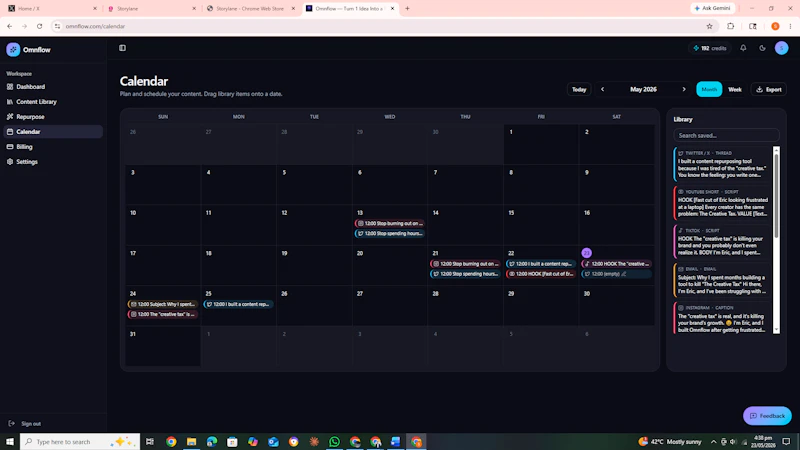The image size is (800, 450).
Task: Click the library search field
Action: tap(726, 136)
